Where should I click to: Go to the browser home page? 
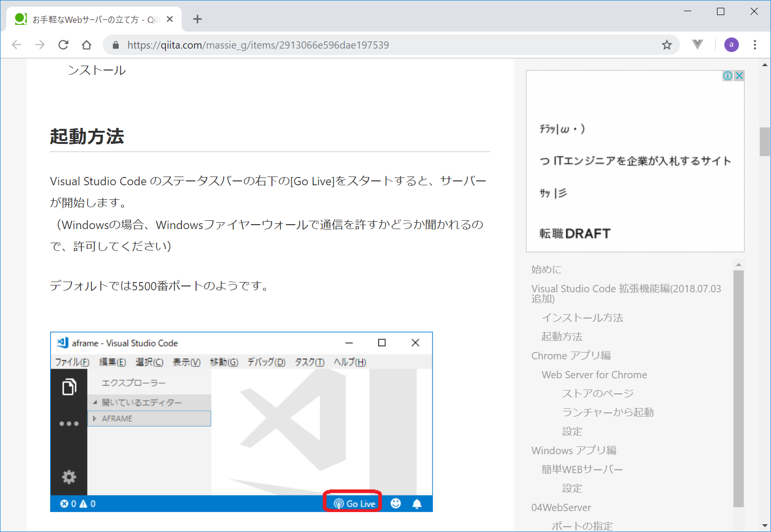click(87, 45)
